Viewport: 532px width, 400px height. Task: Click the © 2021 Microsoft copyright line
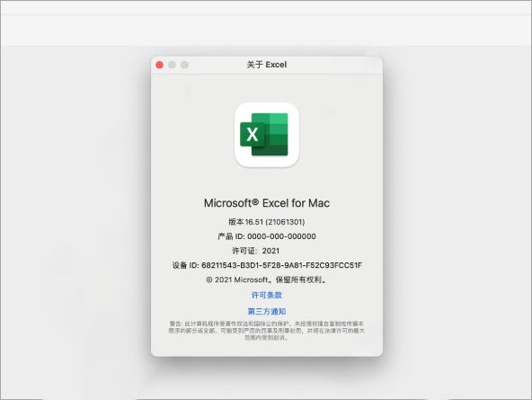267,280
